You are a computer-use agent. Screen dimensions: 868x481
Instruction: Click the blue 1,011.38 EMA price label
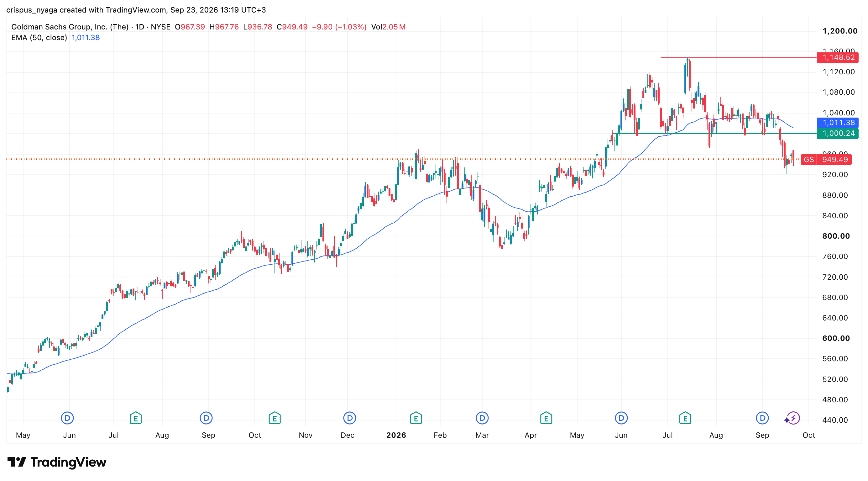pyautogui.click(x=838, y=123)
